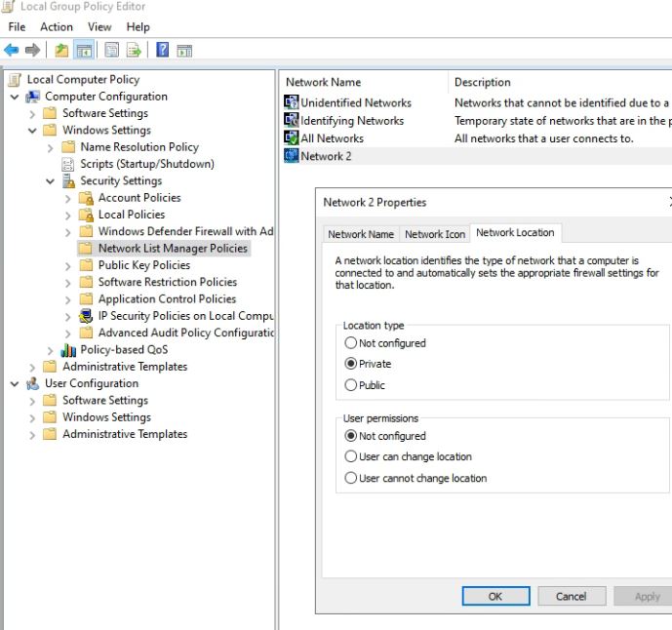Click the All Networks list icon
The image size is (672, 630).
pos(292,138)
